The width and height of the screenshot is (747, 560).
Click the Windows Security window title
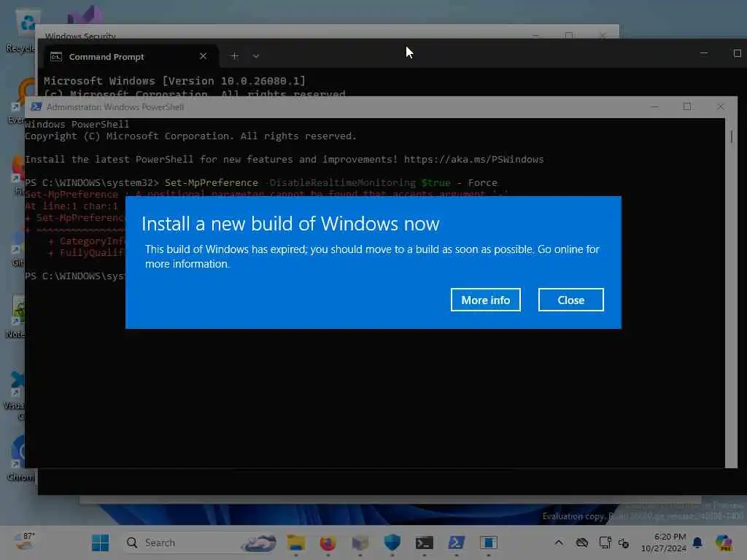pyautogui.click(x=80, y=36)
